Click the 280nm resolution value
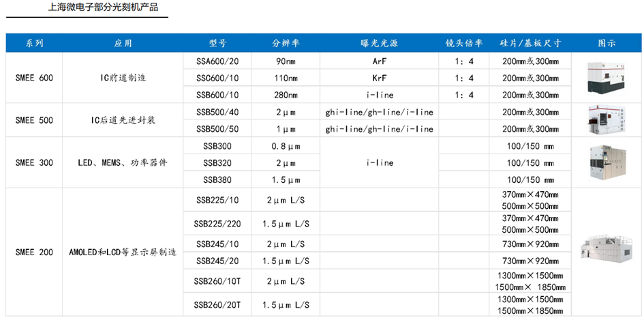This screenshot has width=644, height=318. pyautogui.click(x=286, y=95)
